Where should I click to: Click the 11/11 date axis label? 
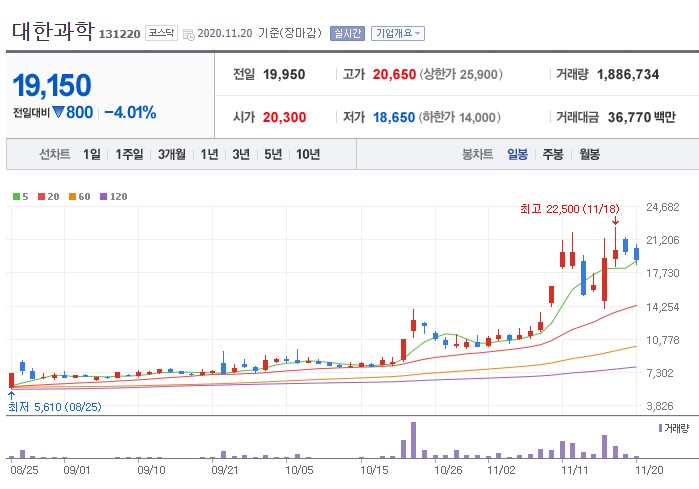pyautogui.click(x=575, y=470)
